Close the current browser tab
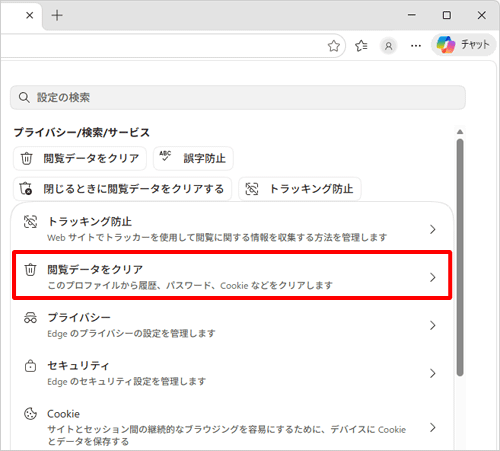The image size is (500, 451). click(x=30, y=15)
